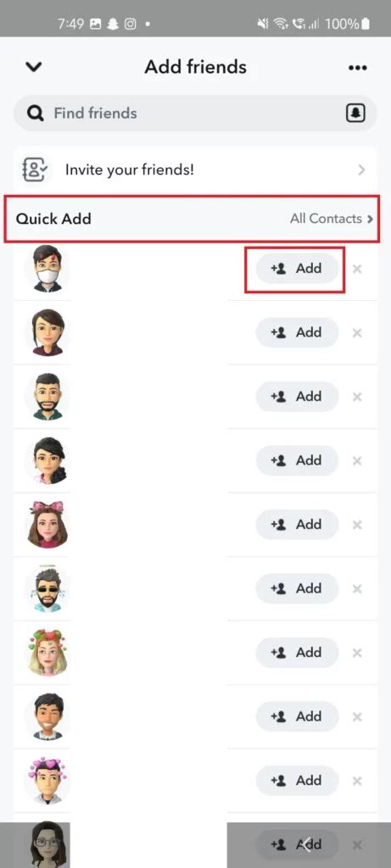
Task: Tap the magnifying glass search icon
Action: point(36,114)
